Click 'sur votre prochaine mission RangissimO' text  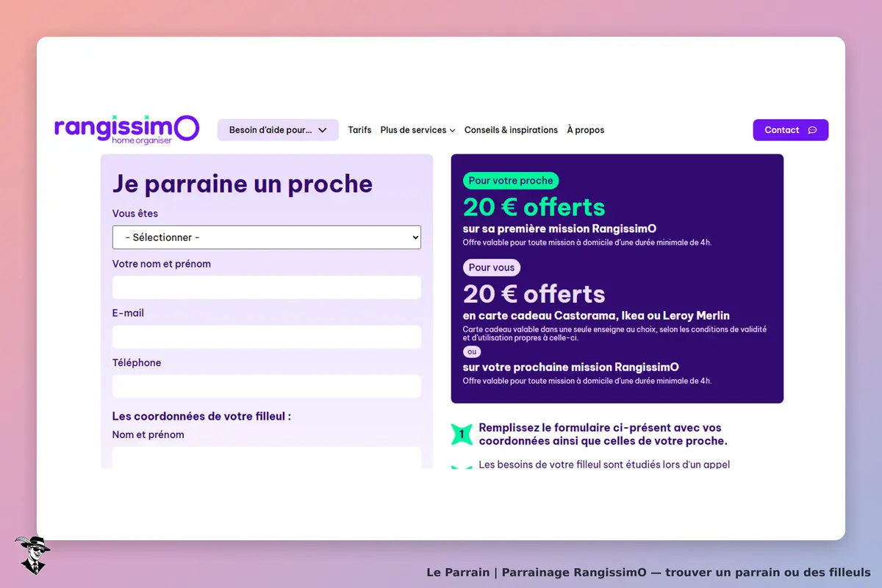click(x=571, y=367)
